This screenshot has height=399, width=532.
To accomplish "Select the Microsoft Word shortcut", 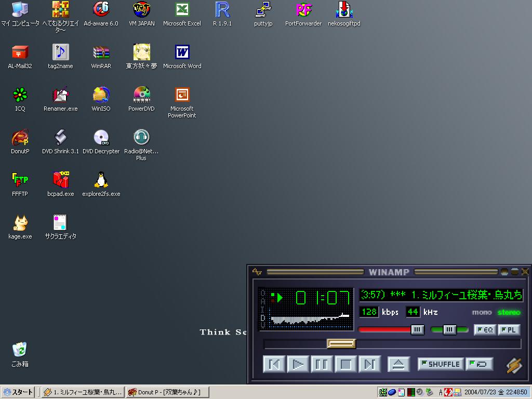I will pos(182,57).
